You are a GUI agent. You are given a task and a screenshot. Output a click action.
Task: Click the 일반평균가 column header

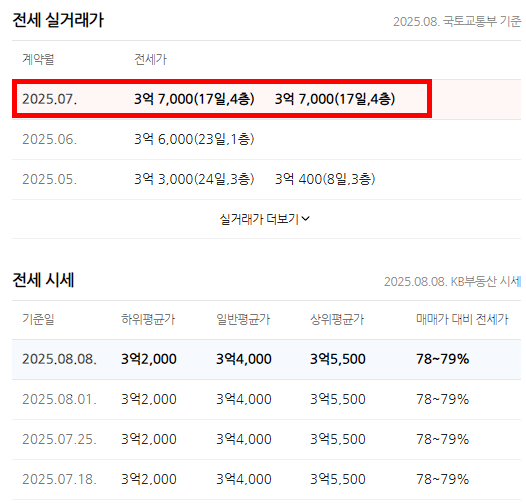point(243,319)
